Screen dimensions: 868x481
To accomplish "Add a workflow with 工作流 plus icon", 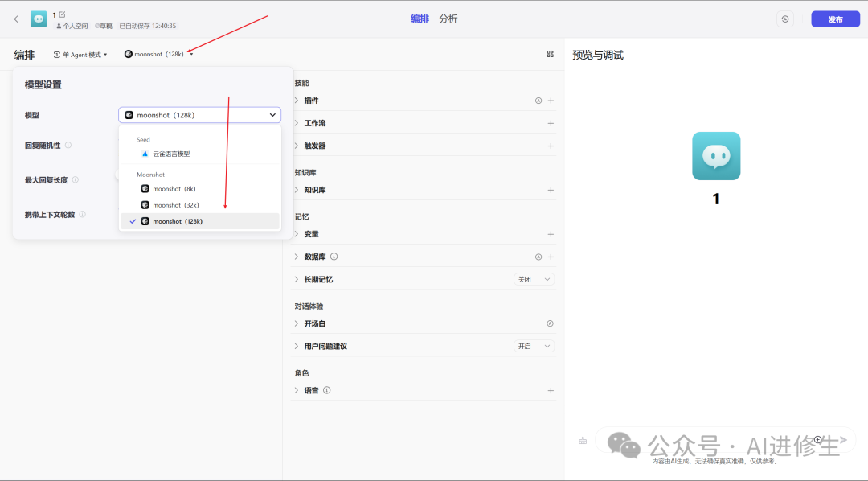I will 551,123.
